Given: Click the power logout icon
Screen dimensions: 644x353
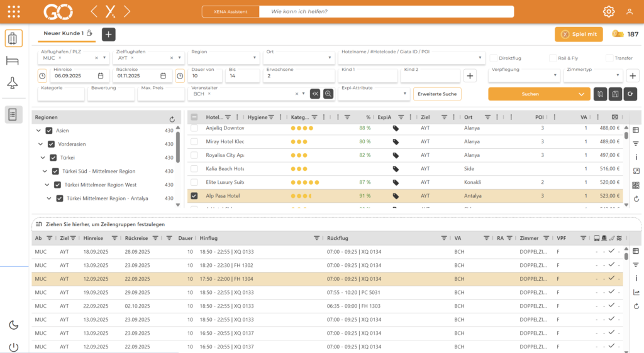Looking at the screenshot, I should [x=13, y=346].
